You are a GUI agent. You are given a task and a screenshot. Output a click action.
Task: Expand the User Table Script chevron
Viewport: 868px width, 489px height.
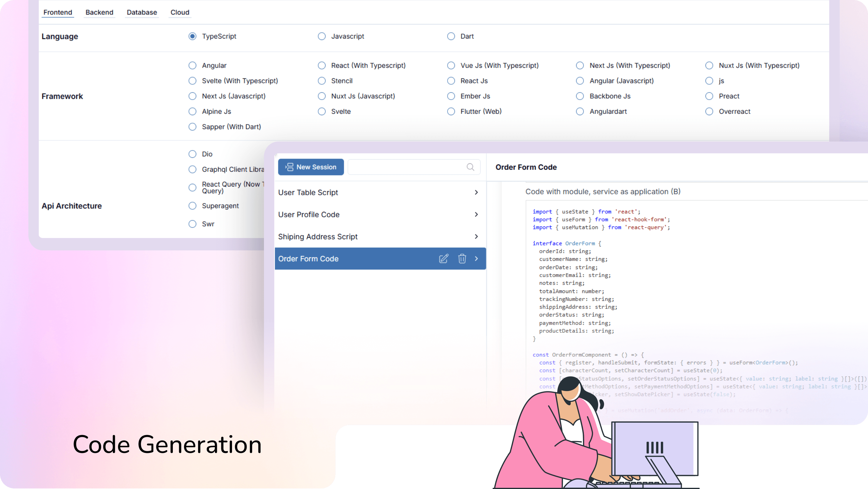(476, 192)
